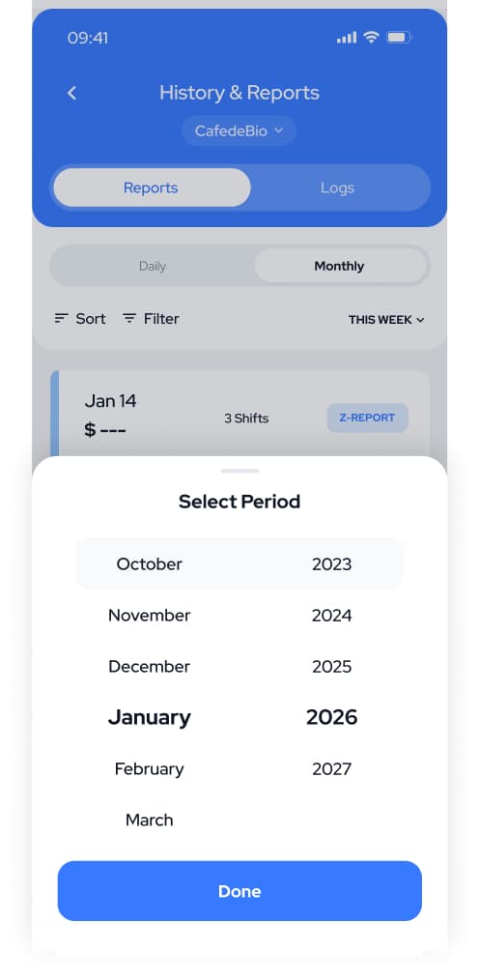The width and height of the screenshot is (480, 980).
Task: Select Monthly view toggle
Action: (340, 266)
